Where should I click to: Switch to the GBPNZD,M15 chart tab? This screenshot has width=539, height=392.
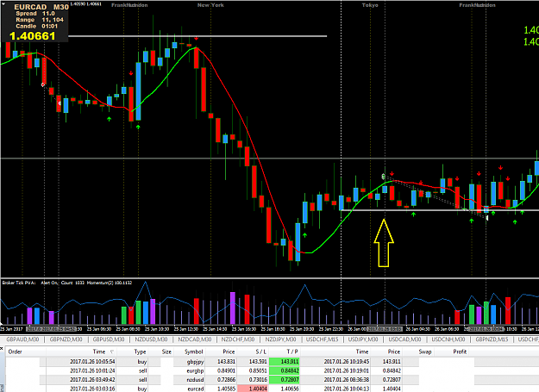(492, 339)
